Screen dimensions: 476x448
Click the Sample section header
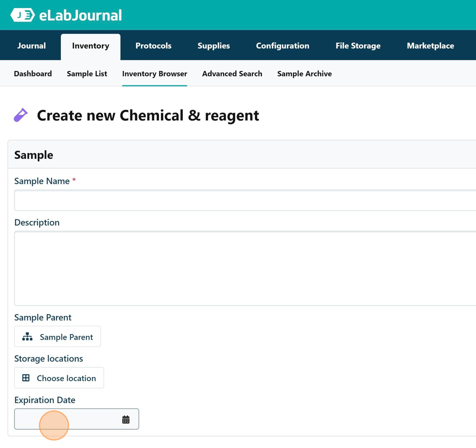(242, 154)
